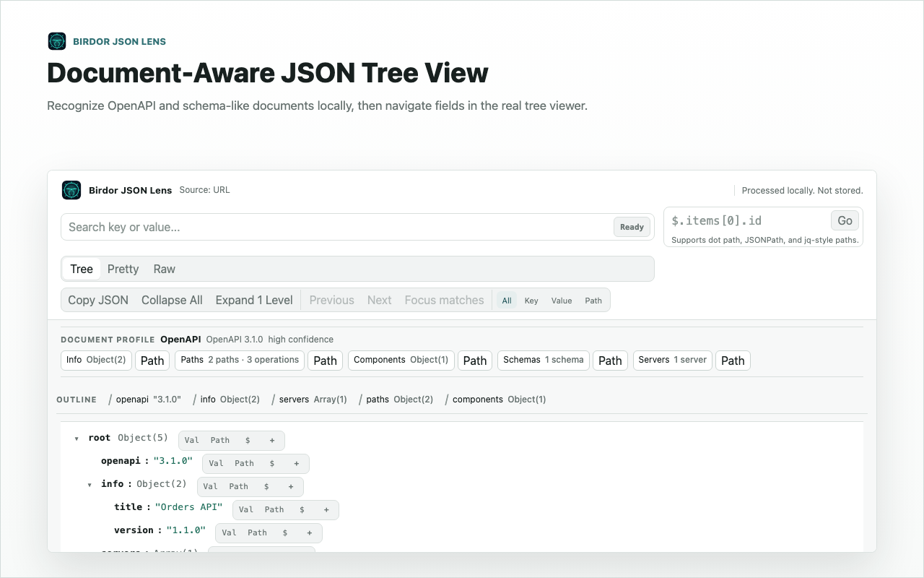This screenshot has width=924, height=578.
Task: Click the Go button for path lookup
Action: point(845,220)
